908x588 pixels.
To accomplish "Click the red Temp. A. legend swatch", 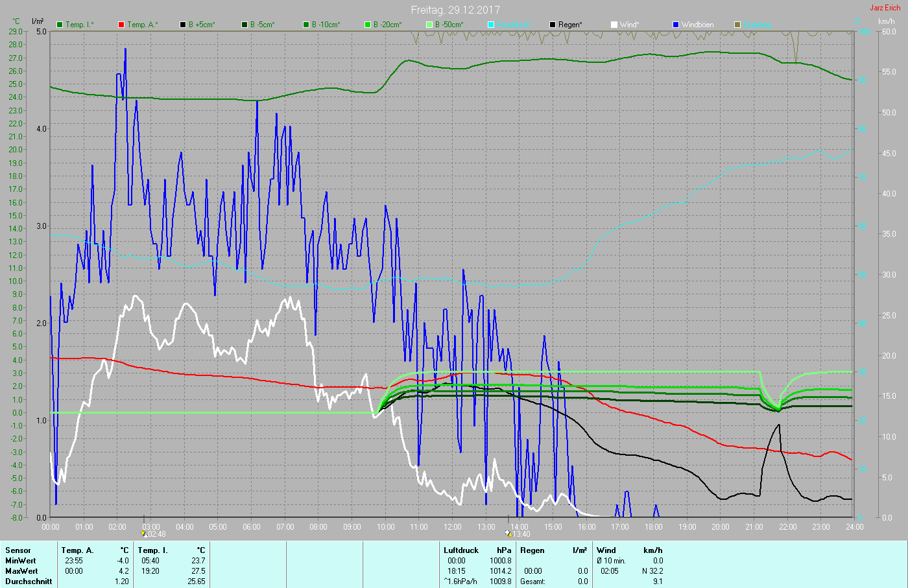I will (x=121, y=25).
